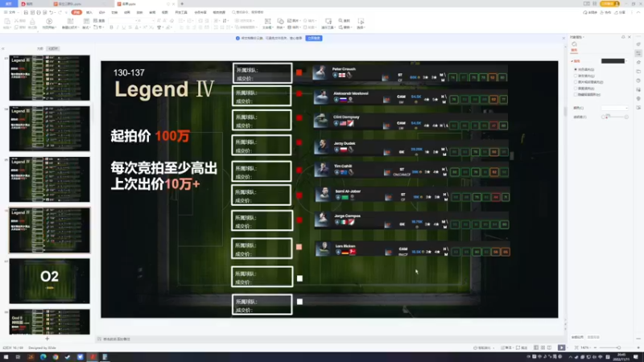Image resolution: width=644 pixels, height=362 pixels.
Task: Click the dark fill color swatch
Action: (x=613, y=61)
